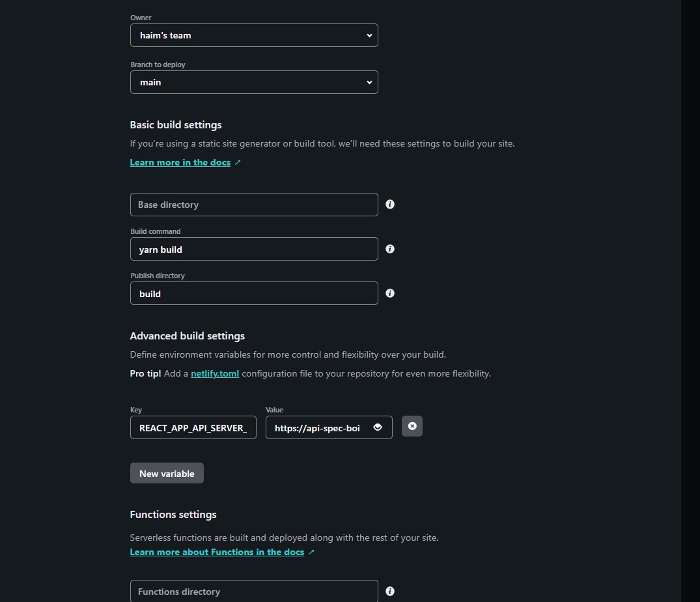Select the yarn build command text field
The height and width of the screenshot is (602, 700).
pos(254,249)
